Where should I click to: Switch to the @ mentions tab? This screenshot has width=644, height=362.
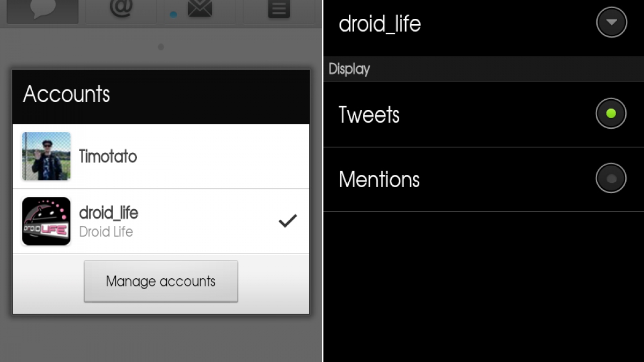(x=121, y=11)
